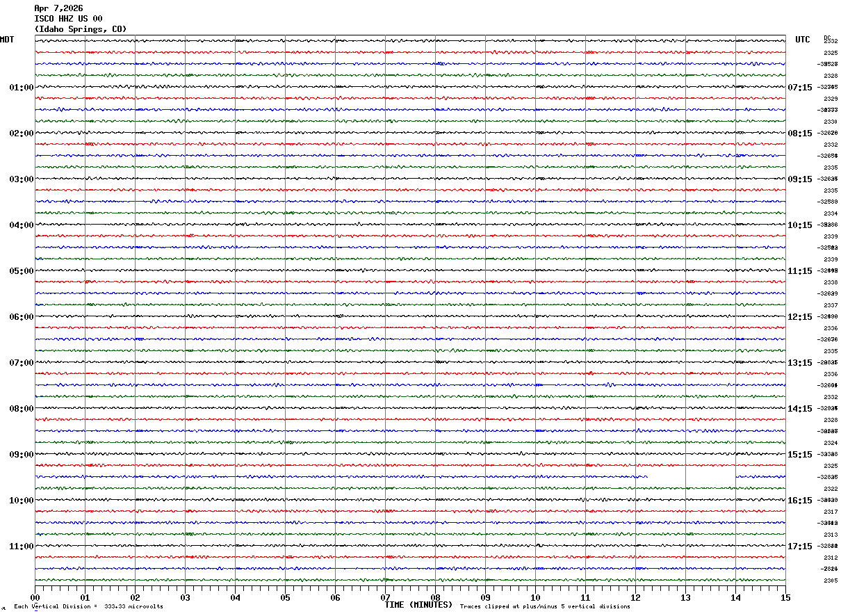Select the 01:00 MDT row label
841x616 pixels.
pos(22,88)
